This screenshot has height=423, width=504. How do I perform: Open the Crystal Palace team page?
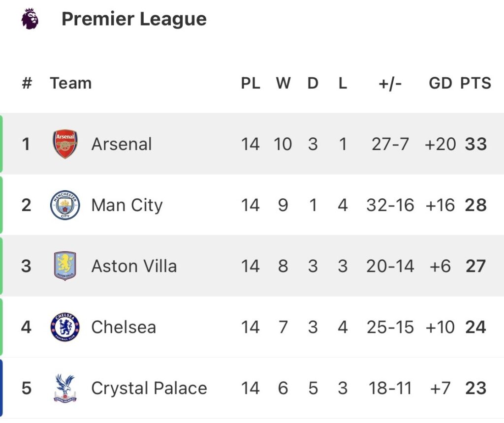click(x=149, y=388)
